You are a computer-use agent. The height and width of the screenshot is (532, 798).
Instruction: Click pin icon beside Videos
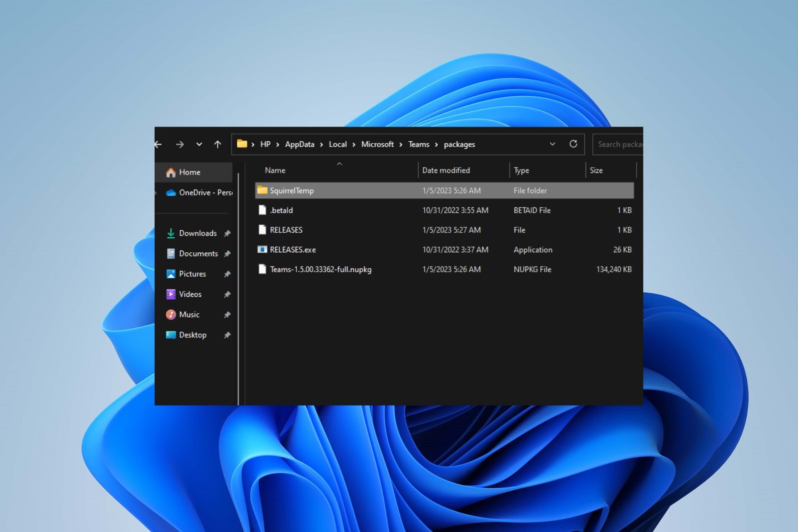click(227, 294)
